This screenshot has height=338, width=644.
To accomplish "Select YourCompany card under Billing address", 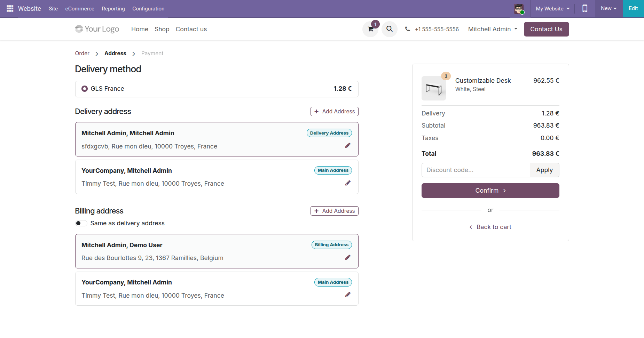I will (217, 289).
